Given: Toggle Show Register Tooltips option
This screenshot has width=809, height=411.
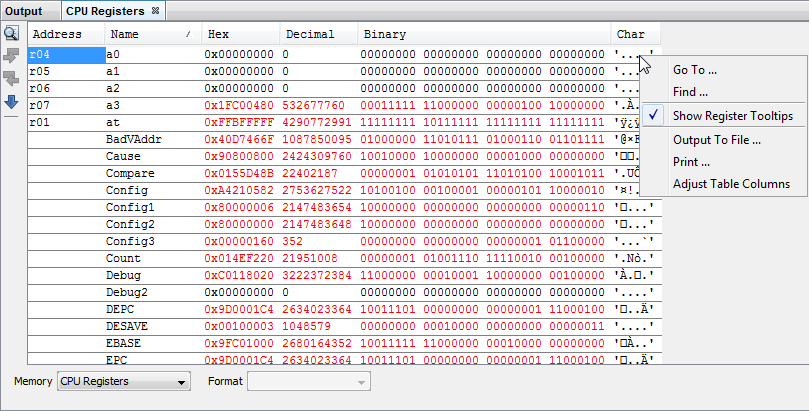Looking at the screenshot, I should coord(732,116).
